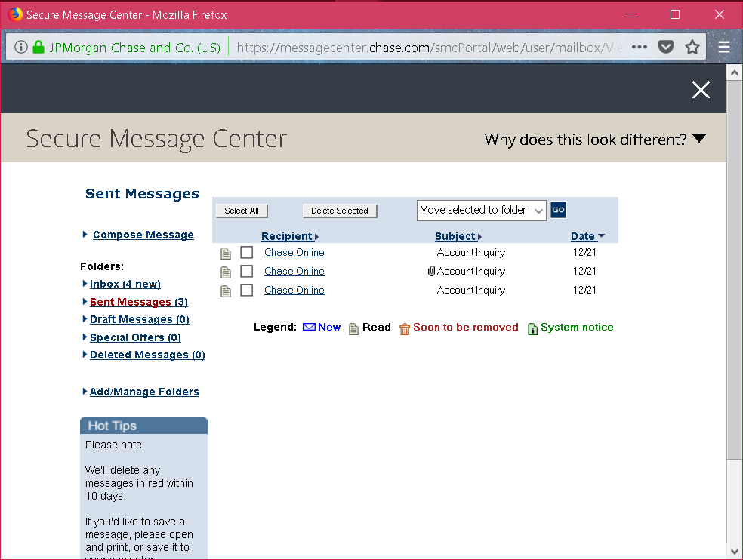Click the Hot Tips panel header
Screen dimensions: 743x560
click(x=143, y=426)
